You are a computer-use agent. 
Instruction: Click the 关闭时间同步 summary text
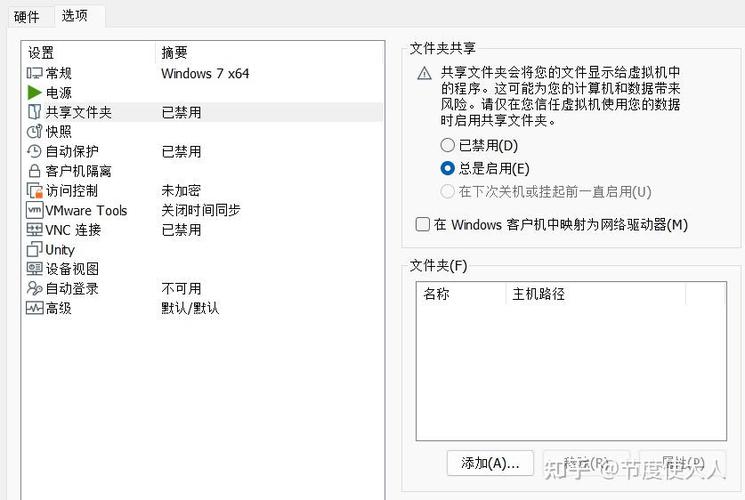coord(201,210)
